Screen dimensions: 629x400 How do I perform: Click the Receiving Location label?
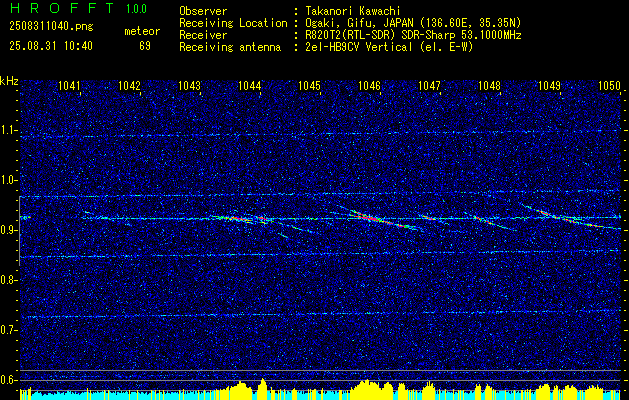(x=233, y=23)
